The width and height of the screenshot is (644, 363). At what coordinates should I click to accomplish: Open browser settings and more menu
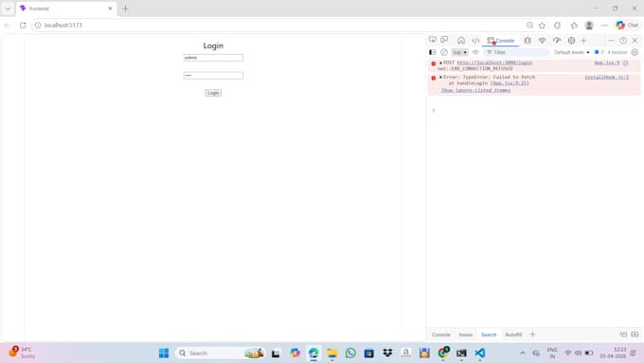[604, 25]
